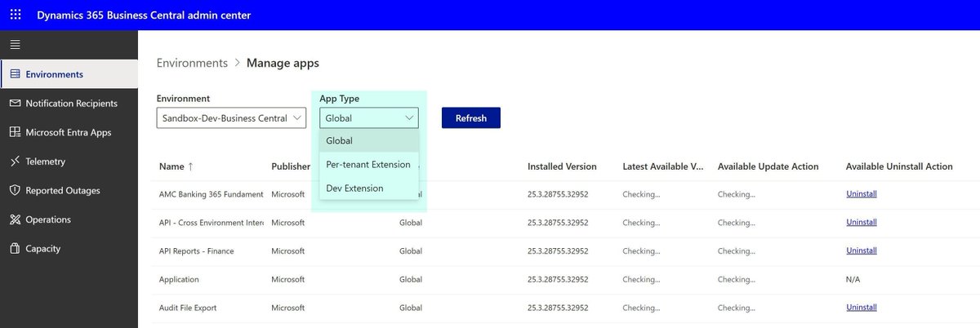Open the Capacity section
Screen dimensions: 980x328
click(x=43, y=249)
